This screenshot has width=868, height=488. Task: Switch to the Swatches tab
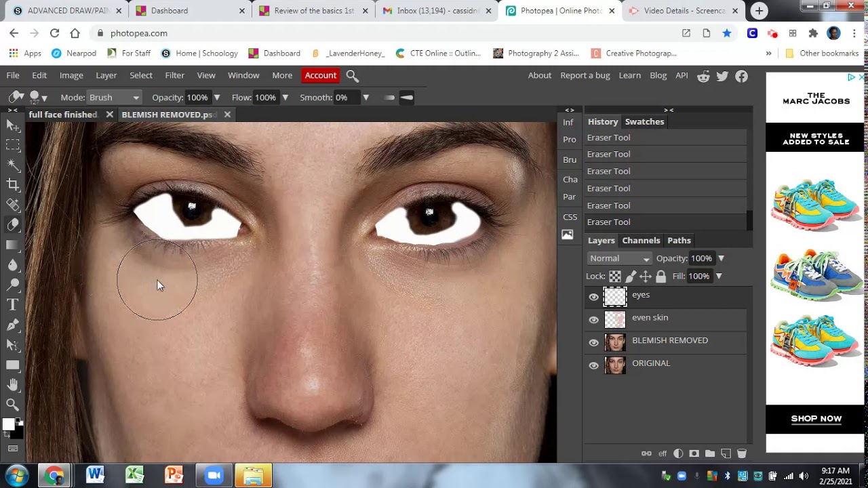pyautogui.click(x=644, y=121)
